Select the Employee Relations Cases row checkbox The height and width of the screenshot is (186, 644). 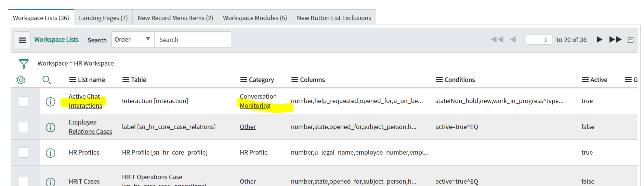23,127
